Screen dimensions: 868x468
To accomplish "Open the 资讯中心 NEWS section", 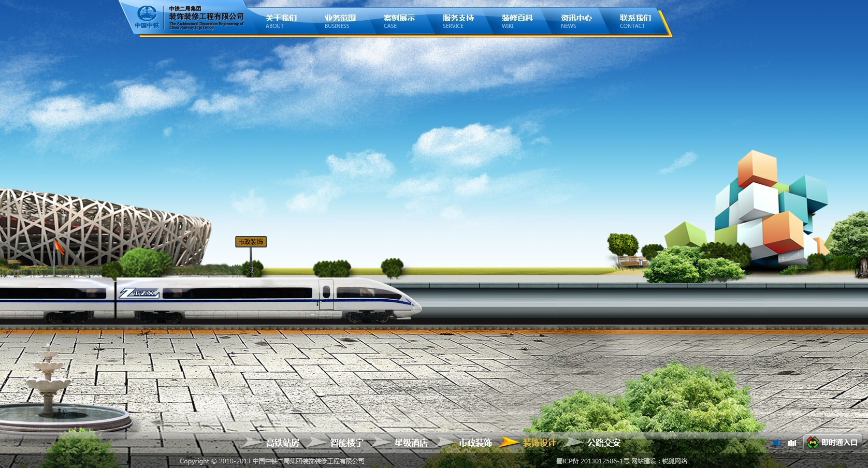I will 576,21.
